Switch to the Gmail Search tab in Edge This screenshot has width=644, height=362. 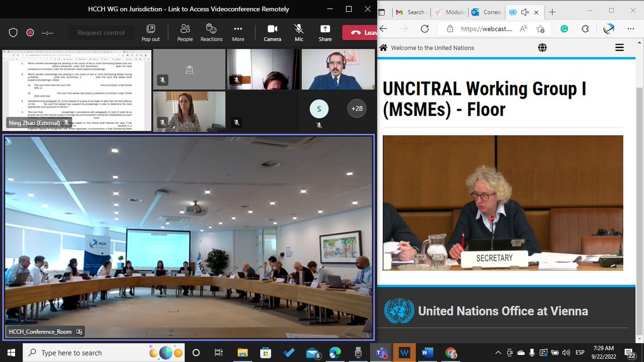click(x=411, y=12)
